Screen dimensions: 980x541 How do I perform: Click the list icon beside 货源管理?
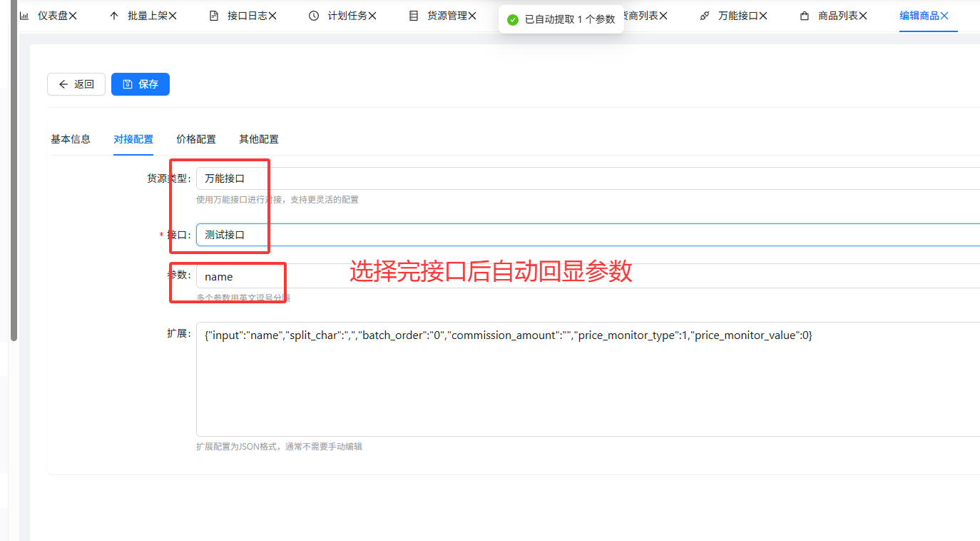(414, 16)
